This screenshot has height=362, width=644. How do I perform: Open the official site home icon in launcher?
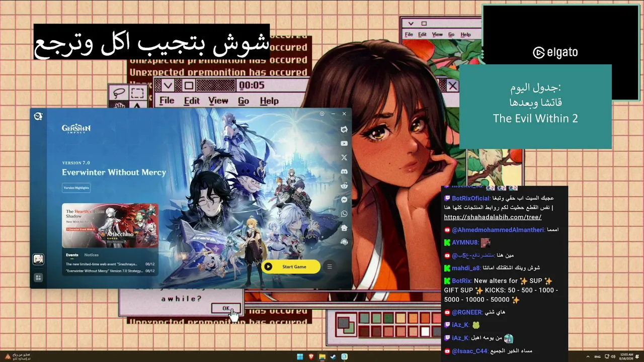[344, 228]
